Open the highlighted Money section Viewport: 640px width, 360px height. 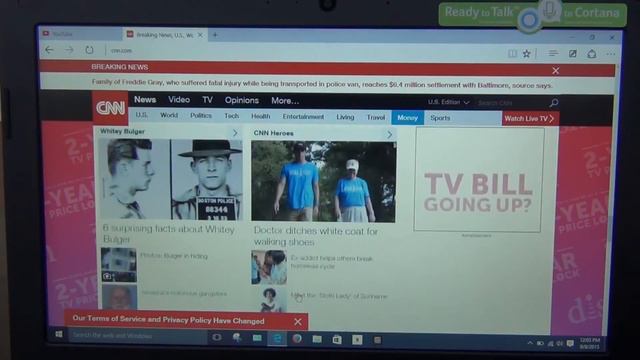coord(407,118)
